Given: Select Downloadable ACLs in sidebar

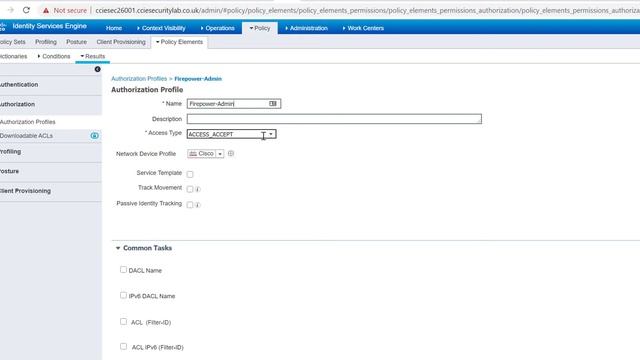Looking at the screenshot, I should coord(27,136).
